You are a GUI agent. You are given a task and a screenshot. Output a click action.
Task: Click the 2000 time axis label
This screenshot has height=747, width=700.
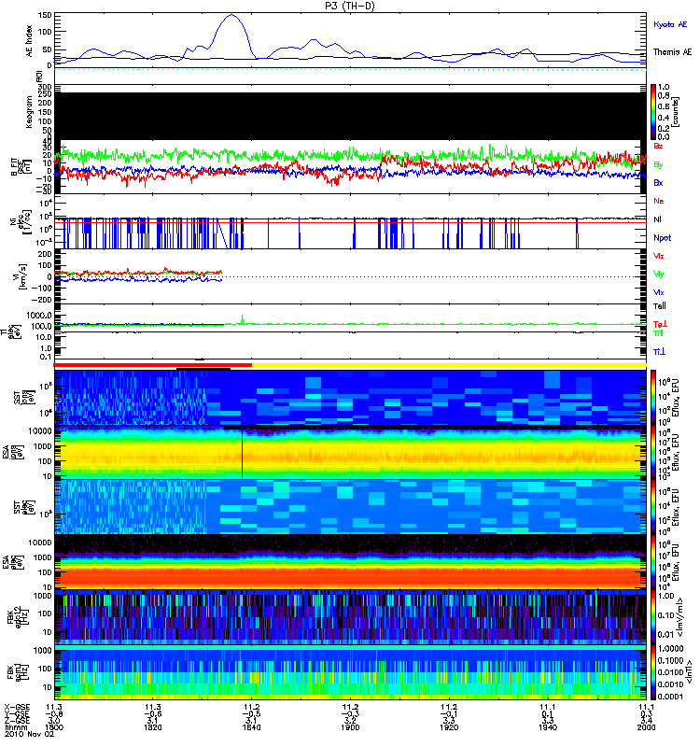pos(646,727)
